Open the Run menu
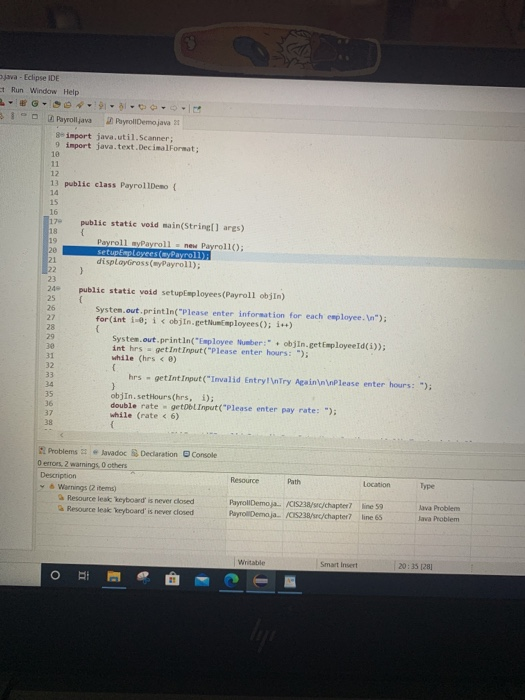 pyautogui.click(x=17, y=90)
